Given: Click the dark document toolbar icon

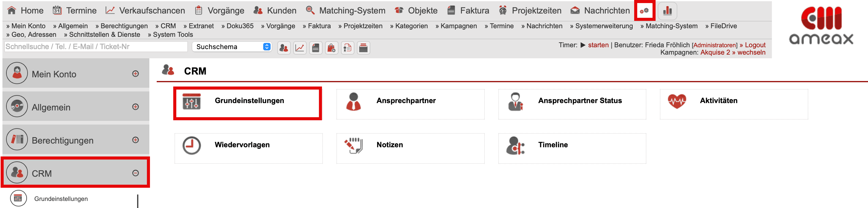Looking at the screenshot, I should [x=315, y=48].
